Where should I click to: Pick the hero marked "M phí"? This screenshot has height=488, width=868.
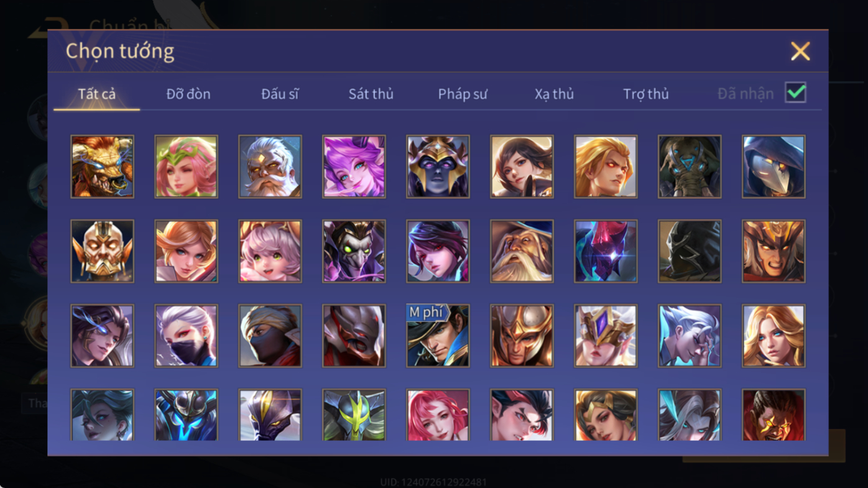438,336
